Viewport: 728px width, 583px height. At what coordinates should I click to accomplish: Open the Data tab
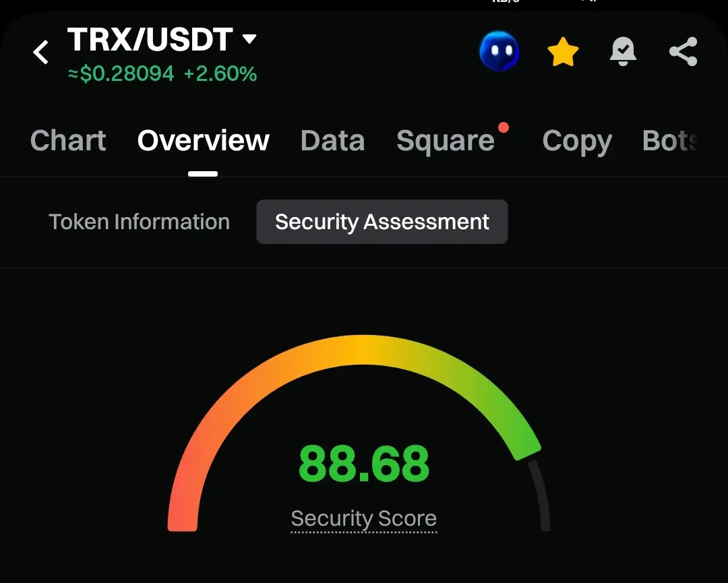[332, 140]
